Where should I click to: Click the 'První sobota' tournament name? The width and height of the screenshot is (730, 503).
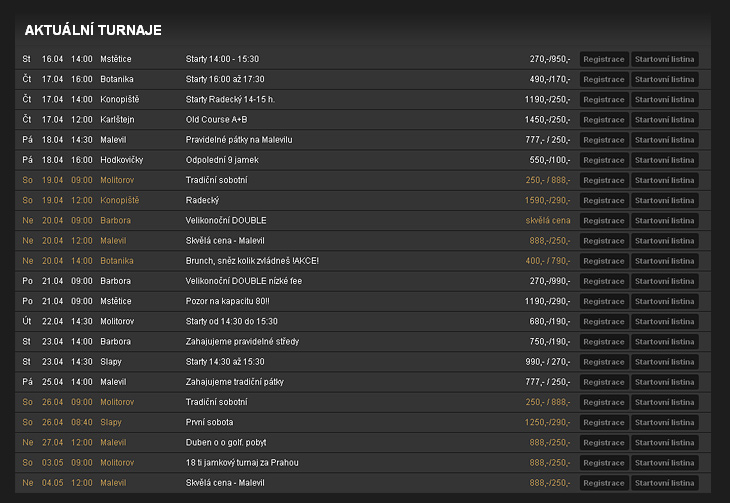(209, 422)
